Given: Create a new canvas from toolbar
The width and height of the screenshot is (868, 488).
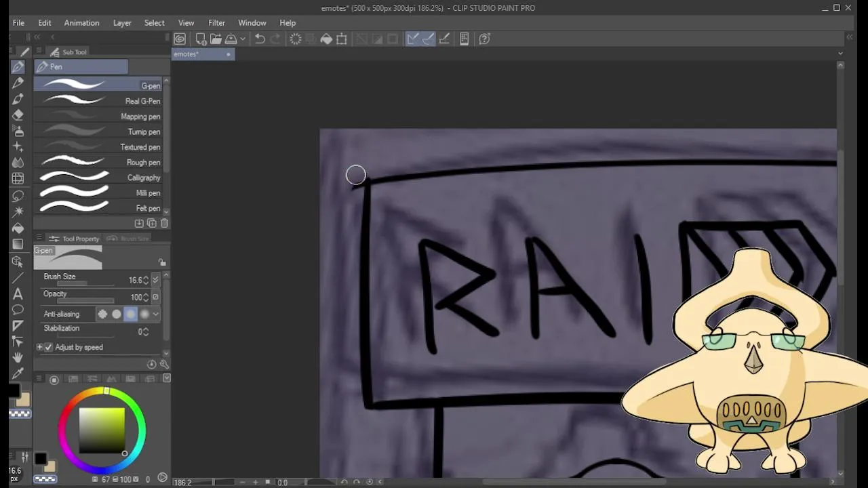Looking at the screenshot, I should coord(201,39).
